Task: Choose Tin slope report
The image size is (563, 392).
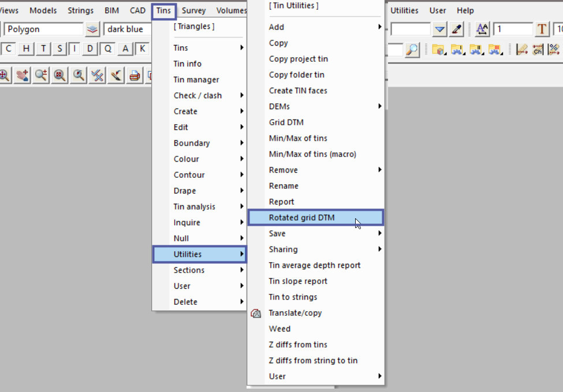Action: [x=298, y=281]
